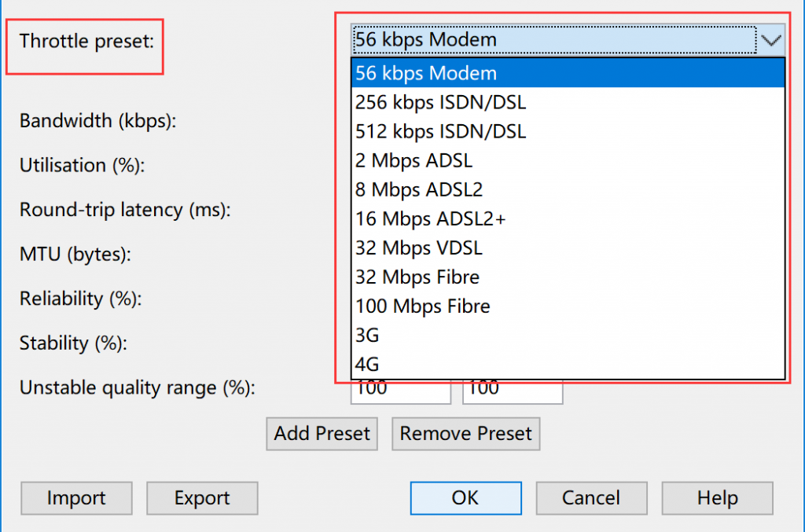Viewport: 805px width, 532px height.
Task: Choose 512 kbps ISDN/DSL preset
Action: pos(568,131)
